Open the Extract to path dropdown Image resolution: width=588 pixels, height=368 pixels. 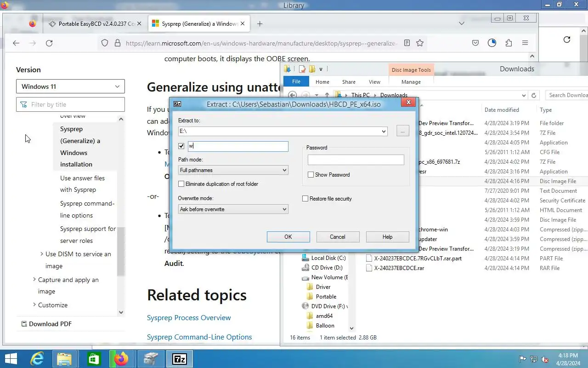pyautogui.click(x=384, y=132)
